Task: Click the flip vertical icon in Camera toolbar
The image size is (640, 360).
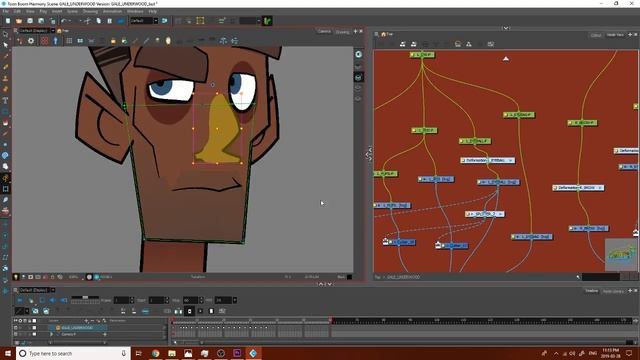Action: pyautogui.click(x=235, y=41)
